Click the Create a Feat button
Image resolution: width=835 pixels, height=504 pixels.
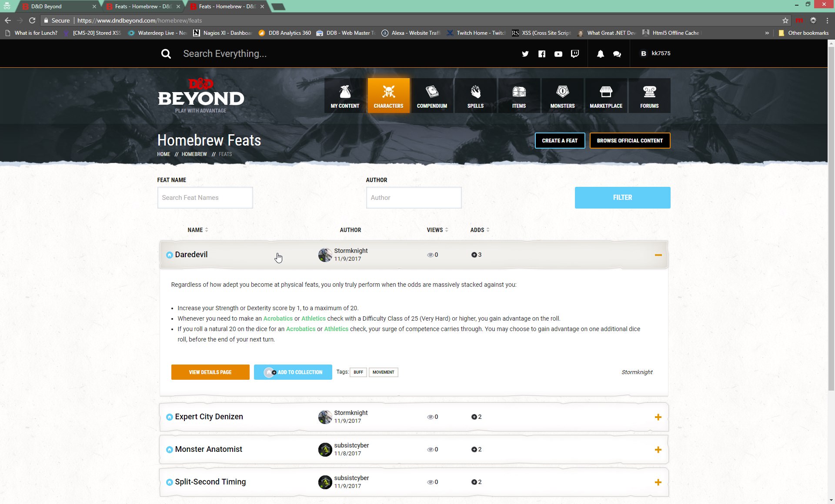560,141
